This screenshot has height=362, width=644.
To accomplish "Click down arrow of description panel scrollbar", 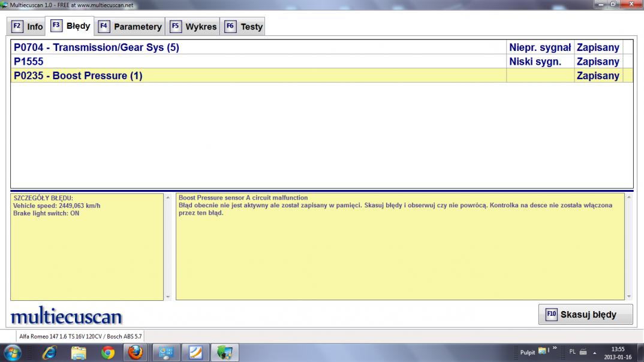I will point(629,296).
